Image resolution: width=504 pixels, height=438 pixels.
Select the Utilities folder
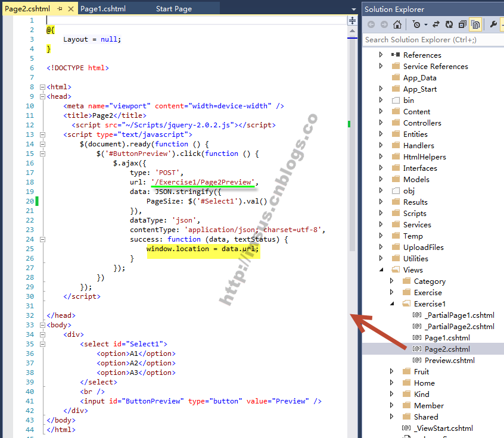(x=416, y=258)
